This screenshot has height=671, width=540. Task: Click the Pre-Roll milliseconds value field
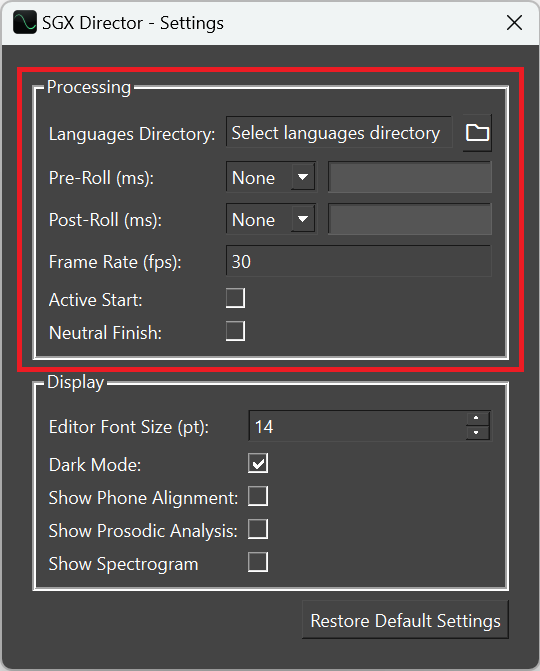pos(410,177)
